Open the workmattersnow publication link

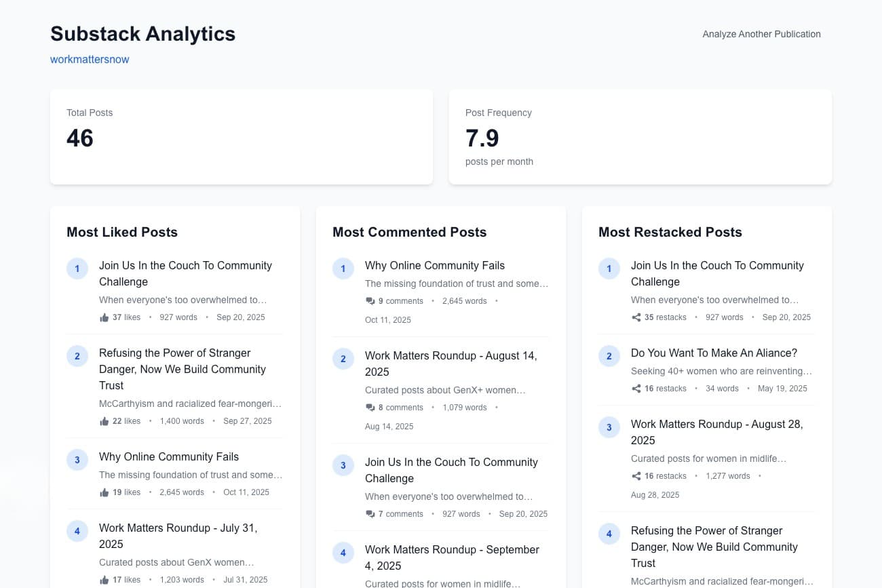[89, 59]
